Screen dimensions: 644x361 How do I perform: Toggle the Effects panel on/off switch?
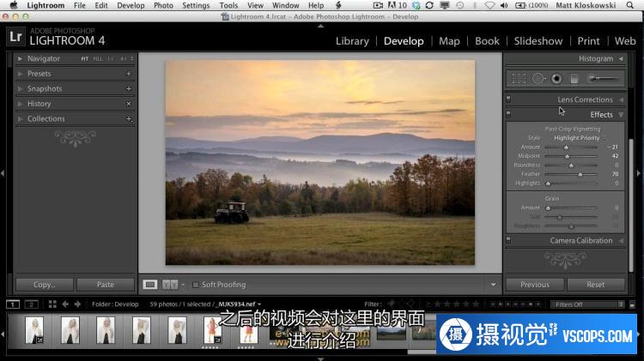coord(508,114)
